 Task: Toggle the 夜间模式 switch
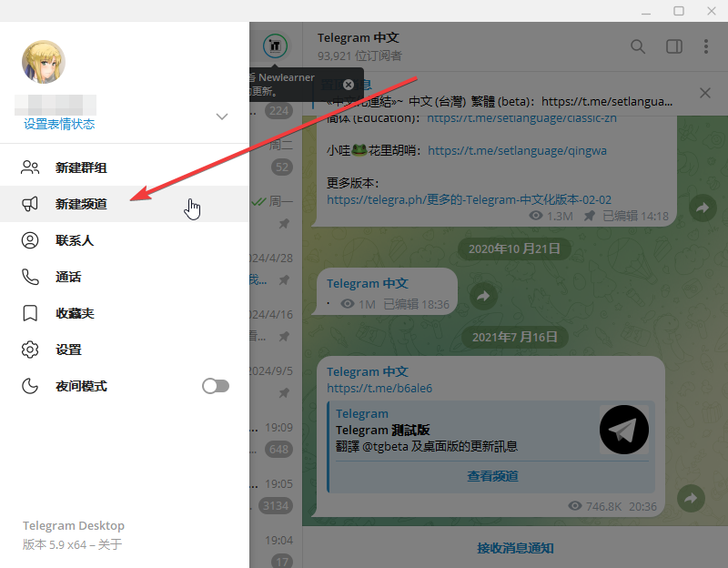click(216, 386)
